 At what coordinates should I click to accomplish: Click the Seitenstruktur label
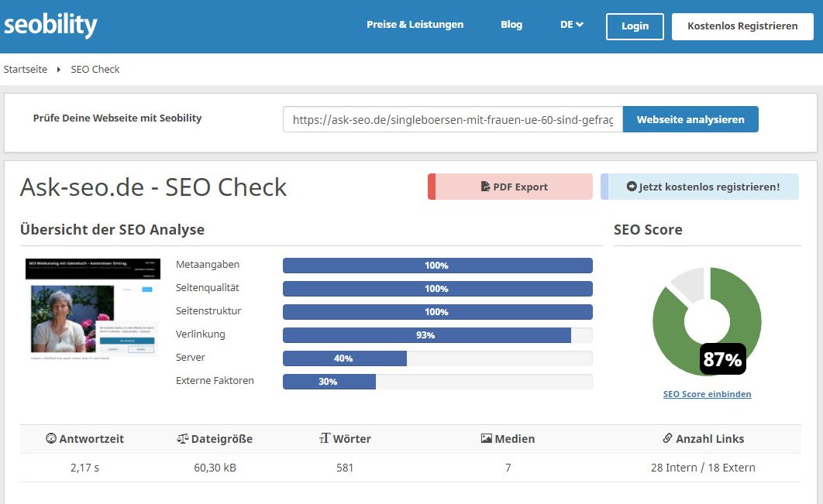[x=208, y=310]
